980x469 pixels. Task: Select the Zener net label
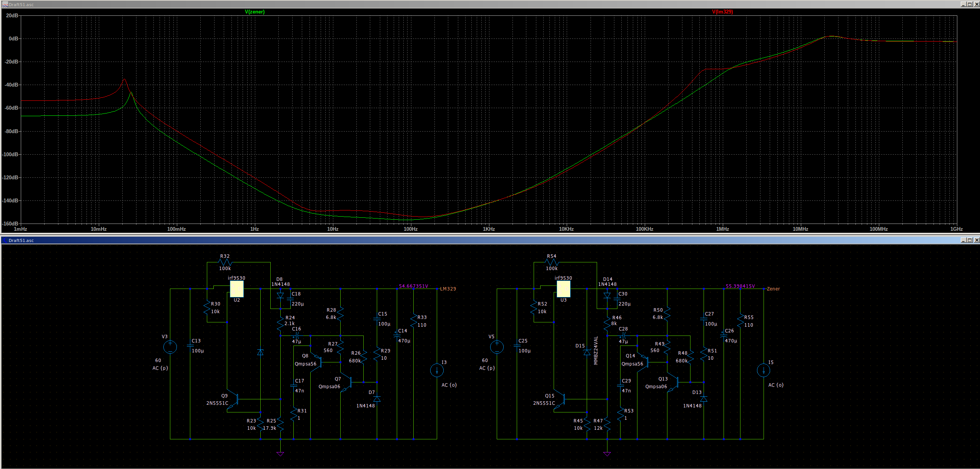click(773, 289)
